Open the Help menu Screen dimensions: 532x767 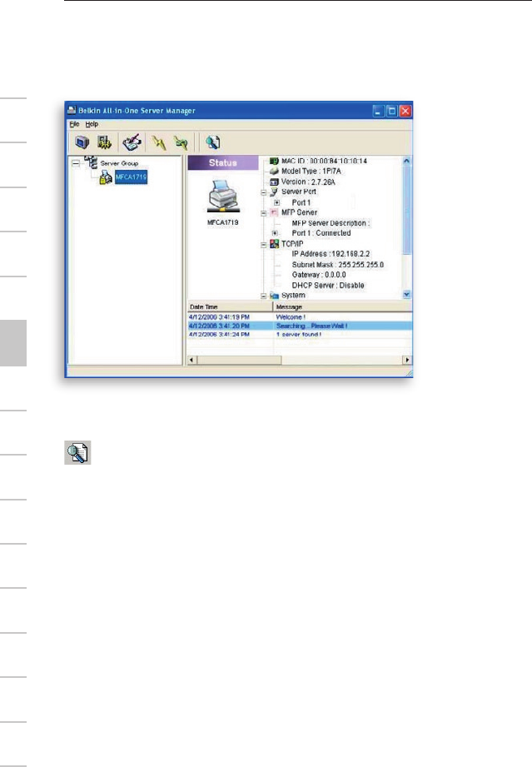(x=92, y=124)
